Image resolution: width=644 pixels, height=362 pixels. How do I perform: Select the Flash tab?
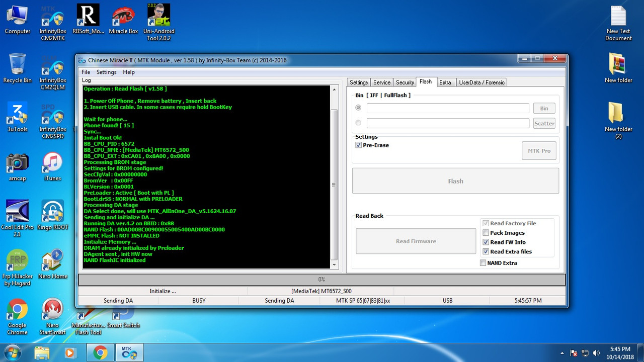[x=426, y=81]
